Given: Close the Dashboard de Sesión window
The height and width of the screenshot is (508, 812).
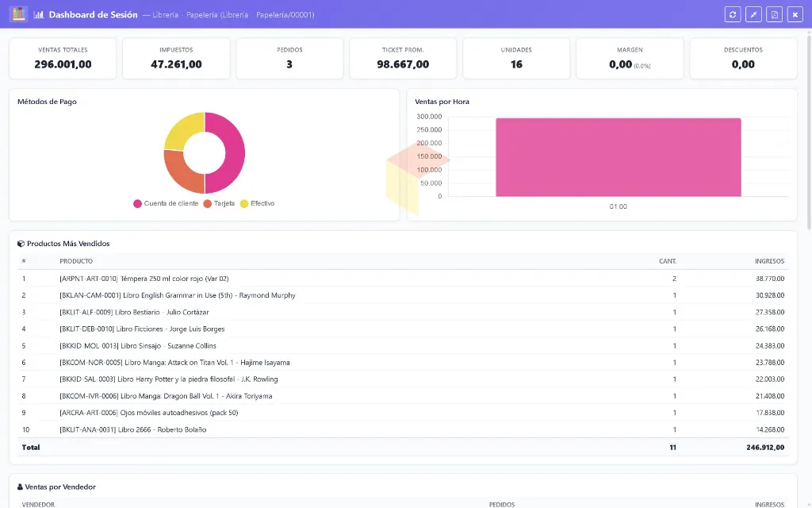Looking at the screenshot, I should click(795, 14).
